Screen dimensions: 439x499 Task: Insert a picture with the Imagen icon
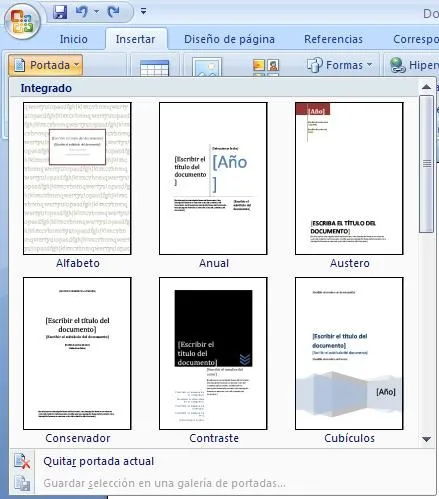[x=207, y=67]
